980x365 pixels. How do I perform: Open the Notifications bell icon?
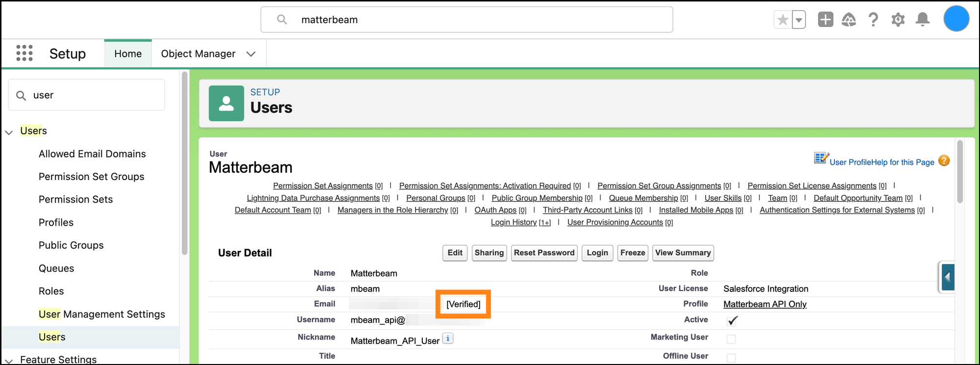[x=923, y=20]
